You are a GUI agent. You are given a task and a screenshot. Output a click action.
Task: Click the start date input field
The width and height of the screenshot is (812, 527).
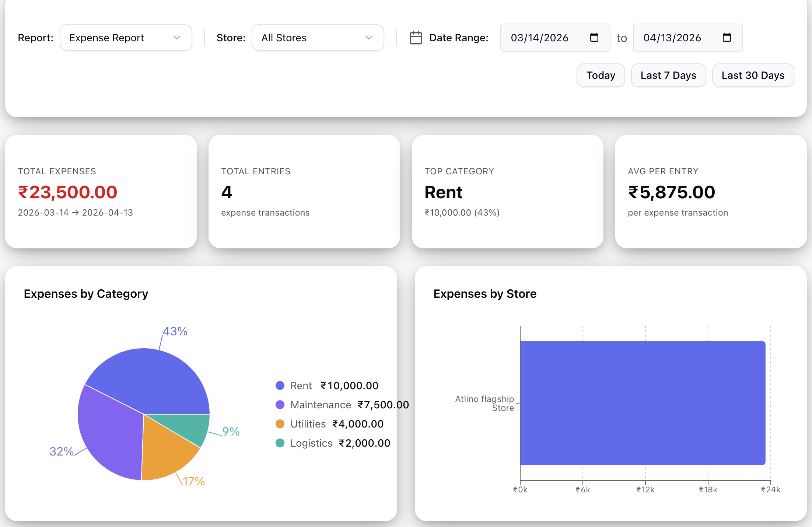[x=542, y=37]
